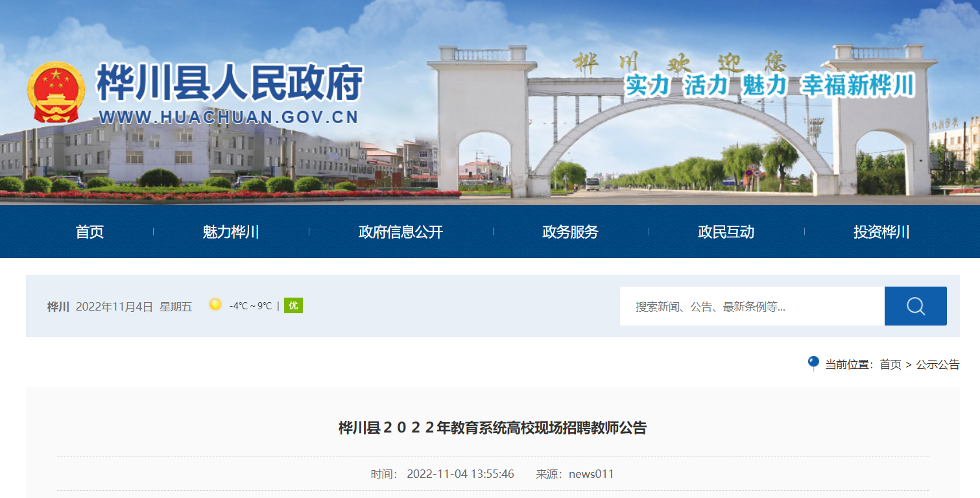Click the blue location pin icon
This screenshot has height=498, width=980.
[813, 363]
